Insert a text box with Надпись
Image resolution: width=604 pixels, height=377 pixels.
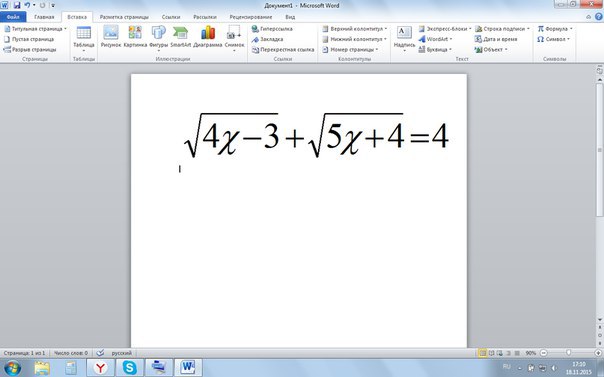point(404,39)
